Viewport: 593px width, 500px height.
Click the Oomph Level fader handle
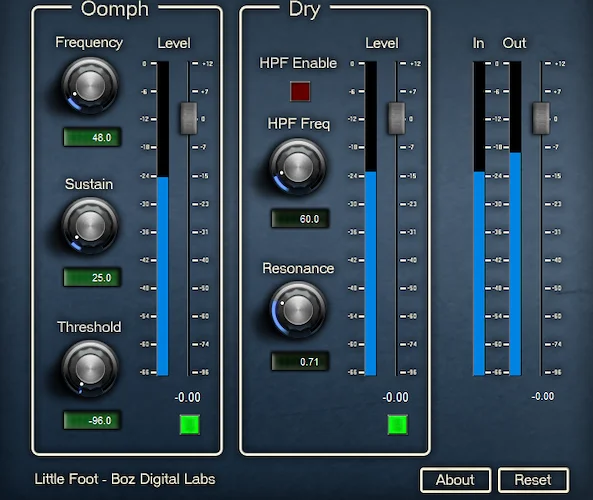pyautogui.click(x=188, y=118)
